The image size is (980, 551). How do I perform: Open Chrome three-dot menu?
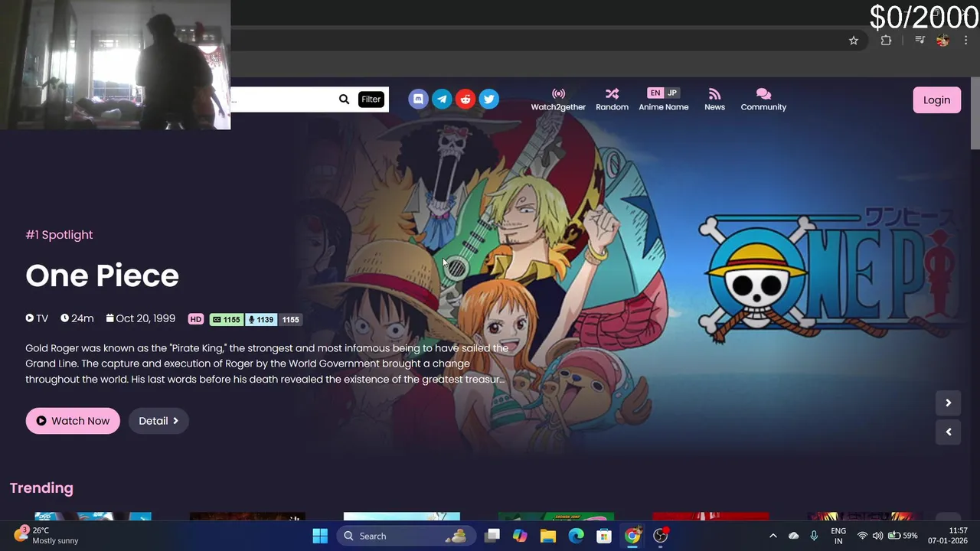pos(965,41)
